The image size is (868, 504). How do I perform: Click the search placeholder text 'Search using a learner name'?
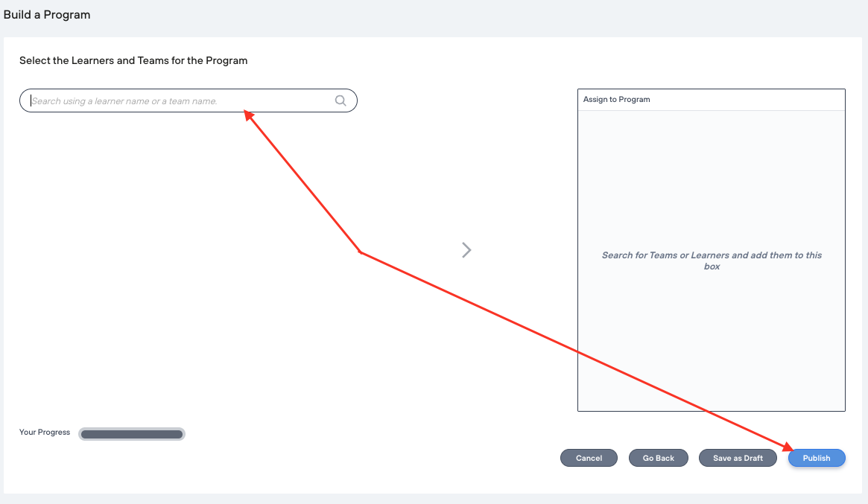pos(124,101)
